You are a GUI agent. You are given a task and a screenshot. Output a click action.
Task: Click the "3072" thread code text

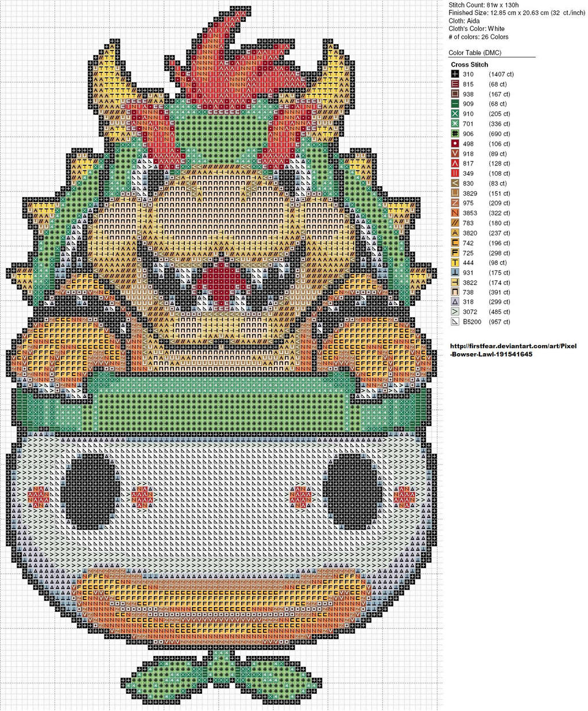pos(470,312)
